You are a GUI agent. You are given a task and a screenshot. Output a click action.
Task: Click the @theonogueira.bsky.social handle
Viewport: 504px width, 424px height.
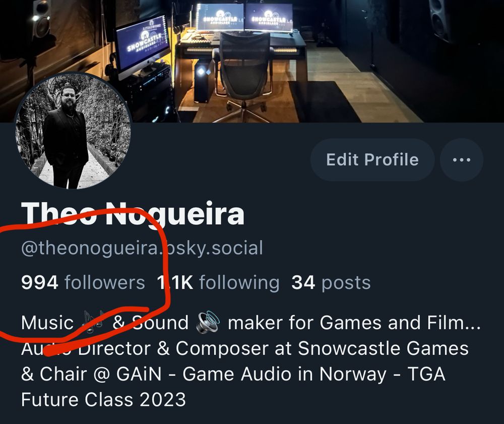(142, 248)
